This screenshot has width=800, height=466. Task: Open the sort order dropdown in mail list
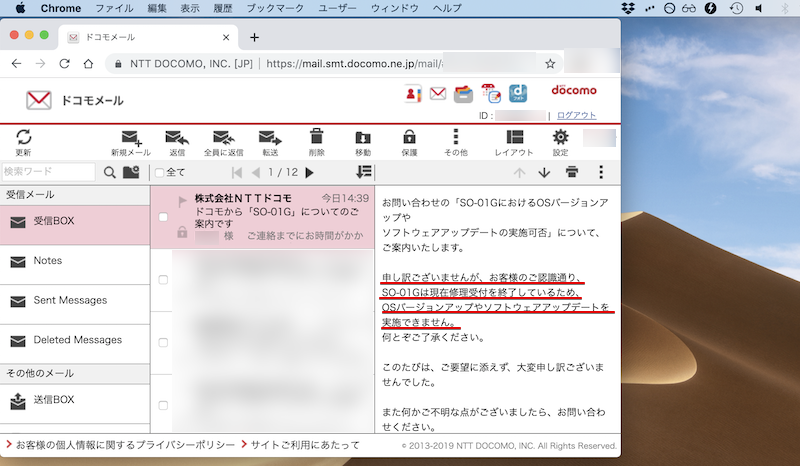tap(364, 172)
